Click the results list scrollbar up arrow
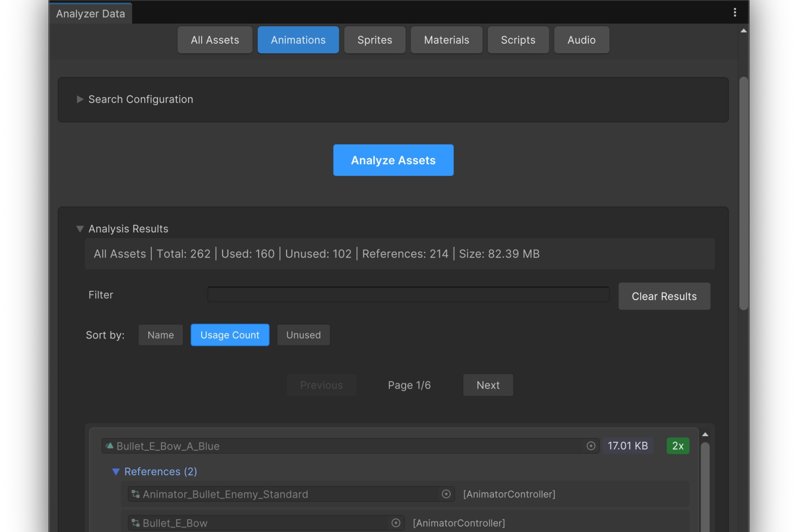This screenshot has width=798, height=532. 705,434
